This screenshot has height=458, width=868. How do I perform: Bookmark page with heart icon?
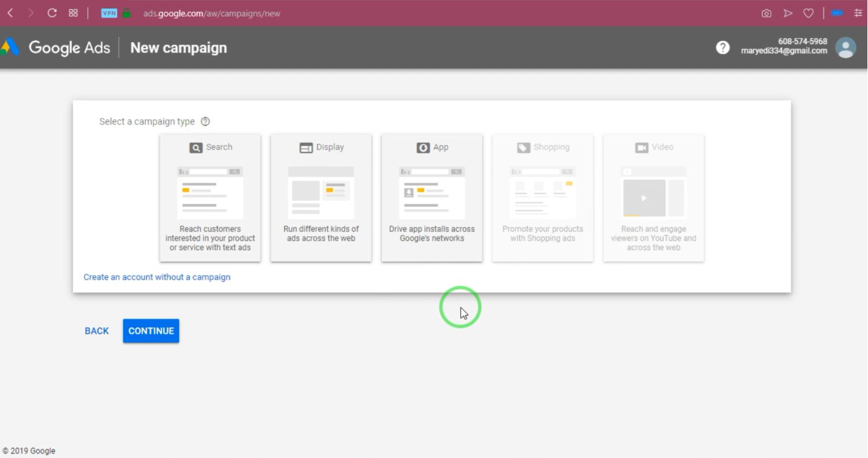[x=809, y=13]
